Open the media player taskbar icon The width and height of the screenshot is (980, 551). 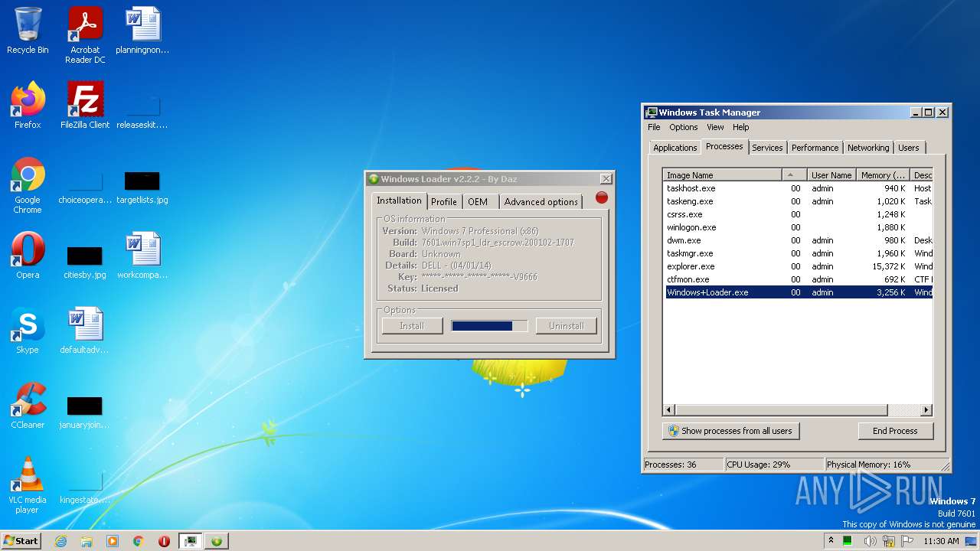pos(113,541)
